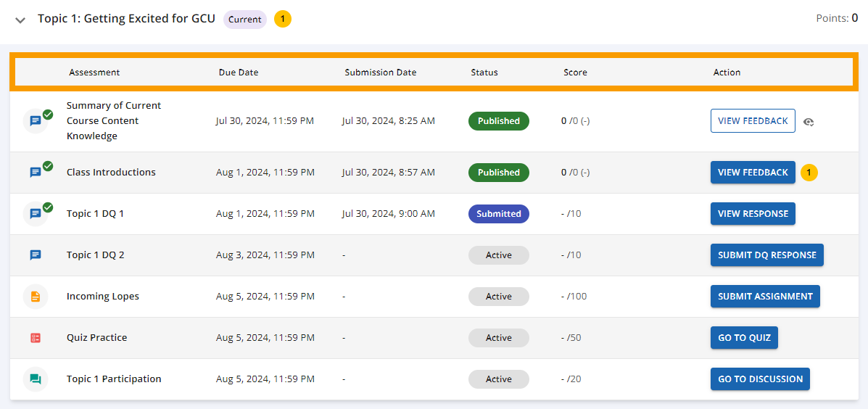The height and width of the screenshot is (409, 868).
Task: Open View Feedback for Class Introductions
Action: coord(753,172)
